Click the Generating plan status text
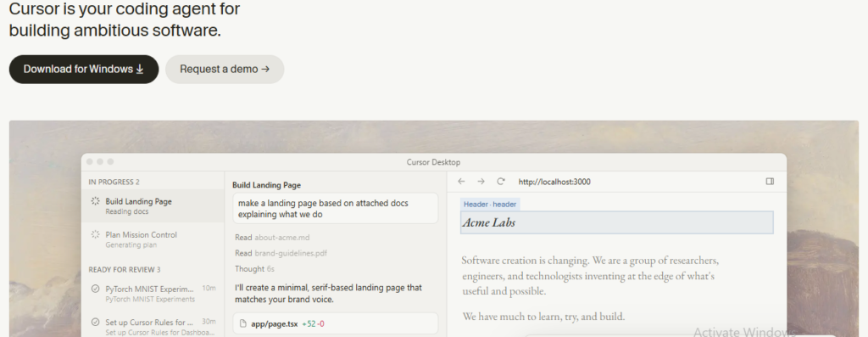 coord(131,245)
